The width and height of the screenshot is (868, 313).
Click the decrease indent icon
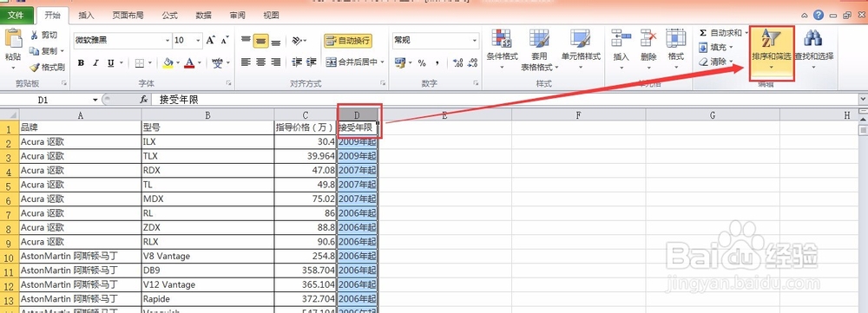point(297,62)
